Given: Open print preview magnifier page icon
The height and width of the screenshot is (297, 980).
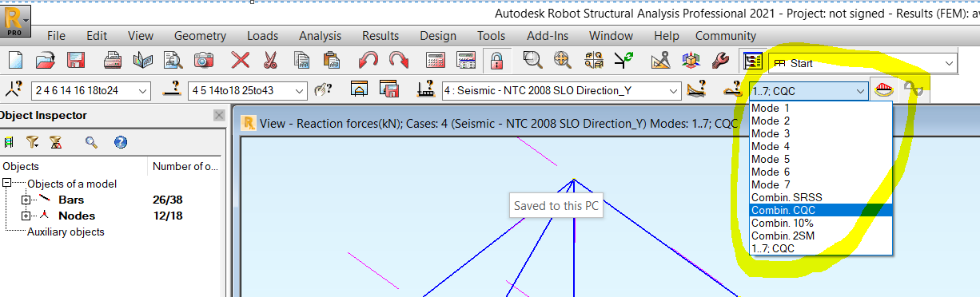Looking at the screenshot, I should click(x=173, y=61).
